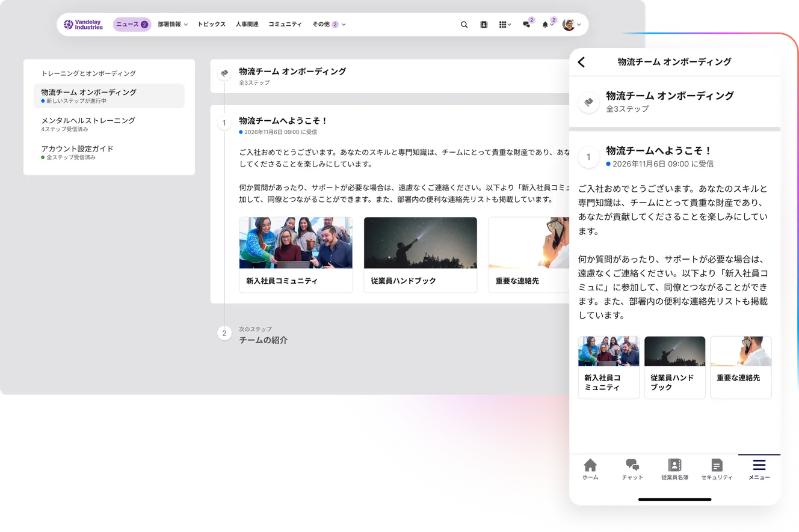Tap 従業員名簿 in mobile bottom bar
This screenshot has width=799, height=532.
[674, 469]
